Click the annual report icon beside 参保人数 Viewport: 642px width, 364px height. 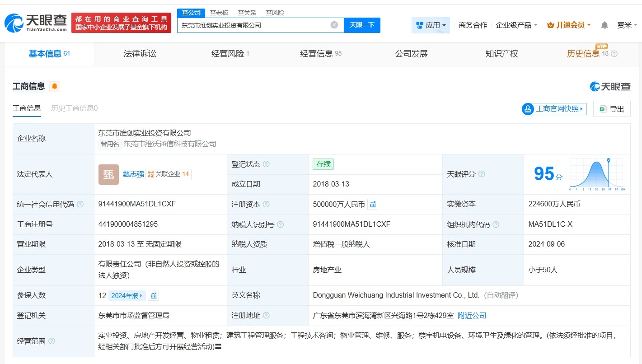154,295
